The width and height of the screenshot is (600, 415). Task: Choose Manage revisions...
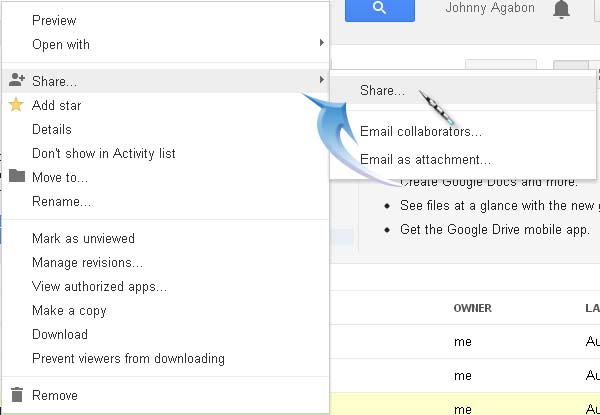[87, 263]
